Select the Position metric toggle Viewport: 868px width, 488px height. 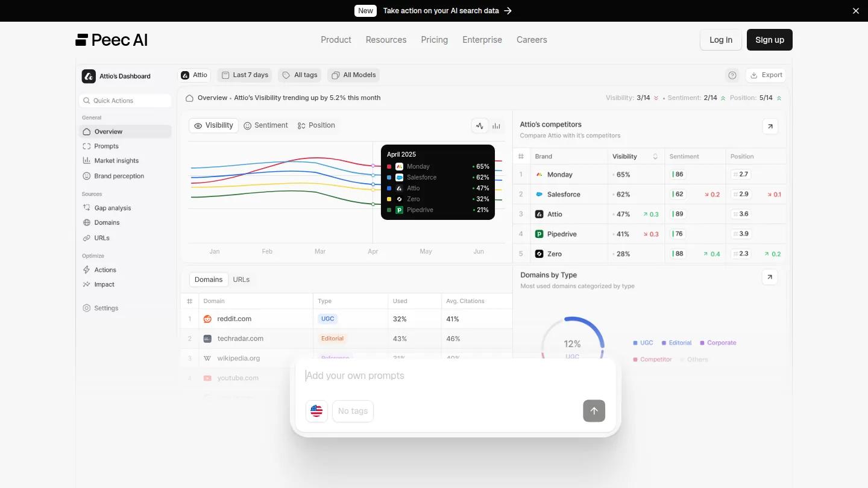tap(316, 125)
